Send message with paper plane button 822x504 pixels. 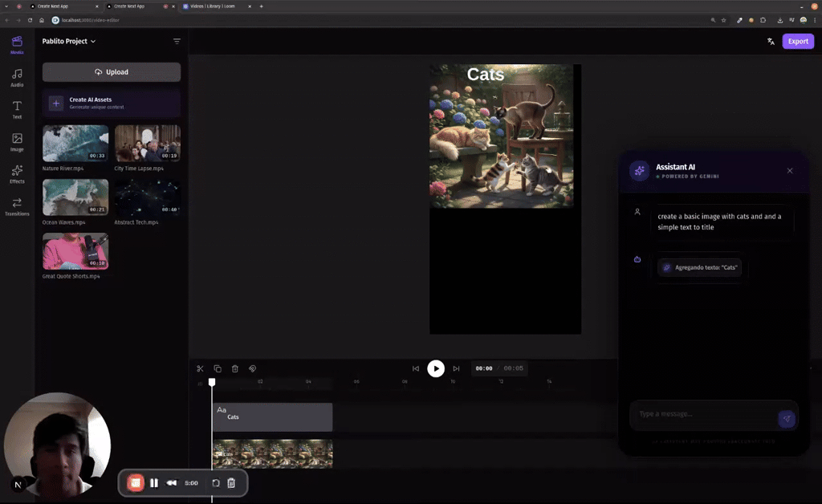[x=787, y=418]
